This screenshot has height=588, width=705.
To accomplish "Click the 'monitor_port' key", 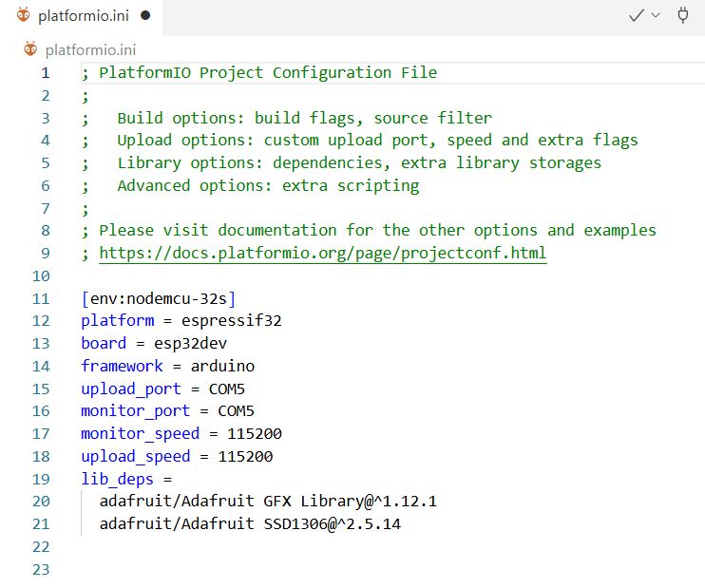I will coord(135,411).
